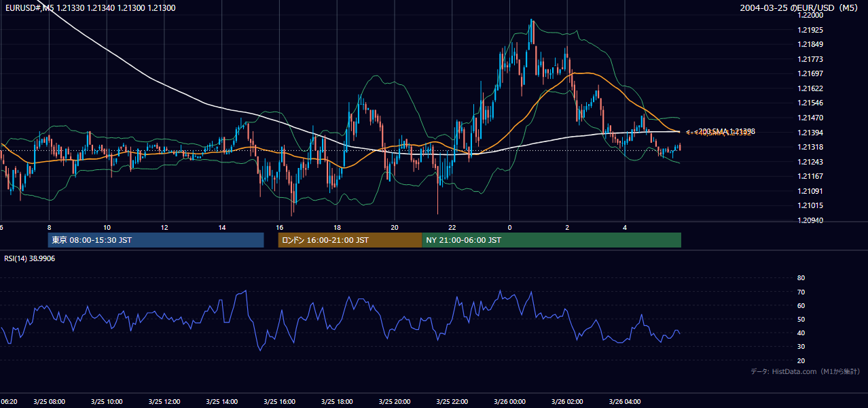The height and width of the screenshot is (408, 868).
Task: Click hour label 22 under price chart
Action: [x=452, y=227]
